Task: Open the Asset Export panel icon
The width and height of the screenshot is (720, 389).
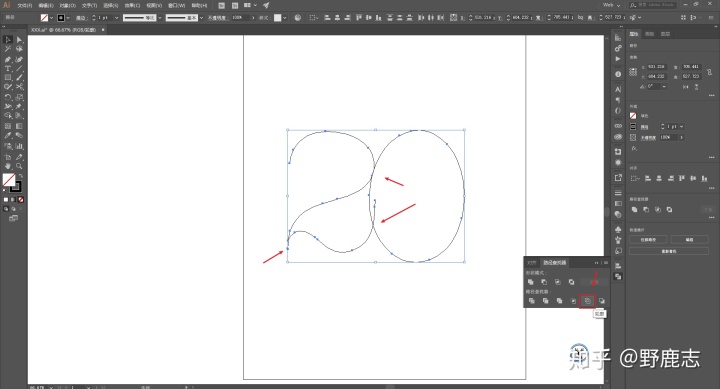Action: pyautogui.click(x=618, y=178)
